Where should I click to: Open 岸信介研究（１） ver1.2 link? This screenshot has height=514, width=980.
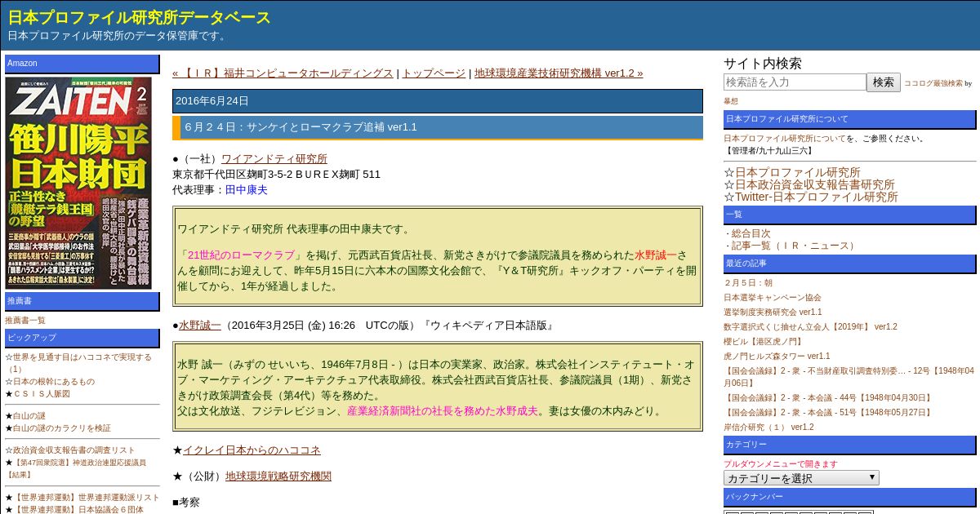point(768,428)
